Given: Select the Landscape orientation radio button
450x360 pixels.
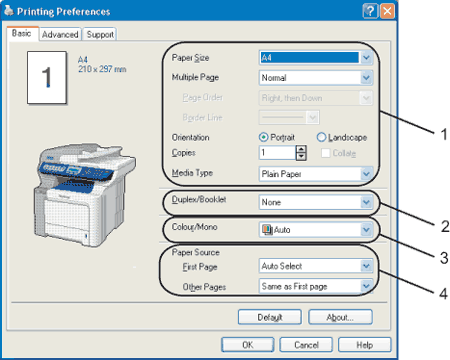Looking at the screenshot, I should 321,137.
